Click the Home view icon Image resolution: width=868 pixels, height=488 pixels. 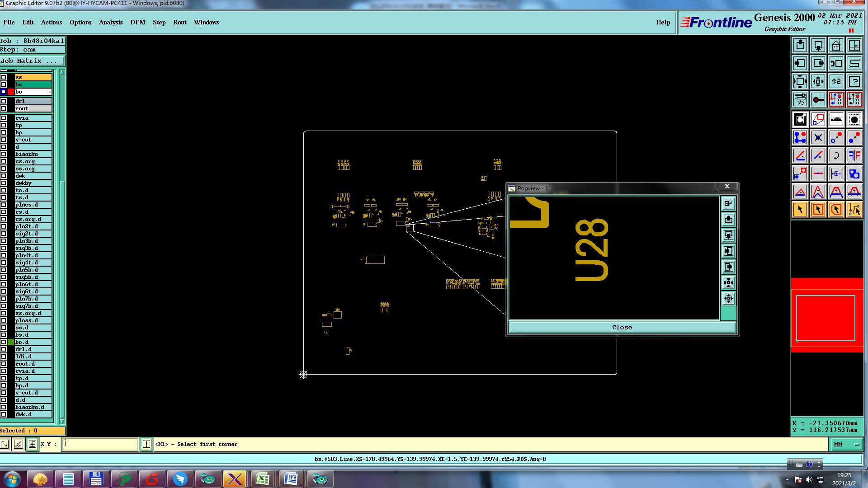[x=836, y=45]
